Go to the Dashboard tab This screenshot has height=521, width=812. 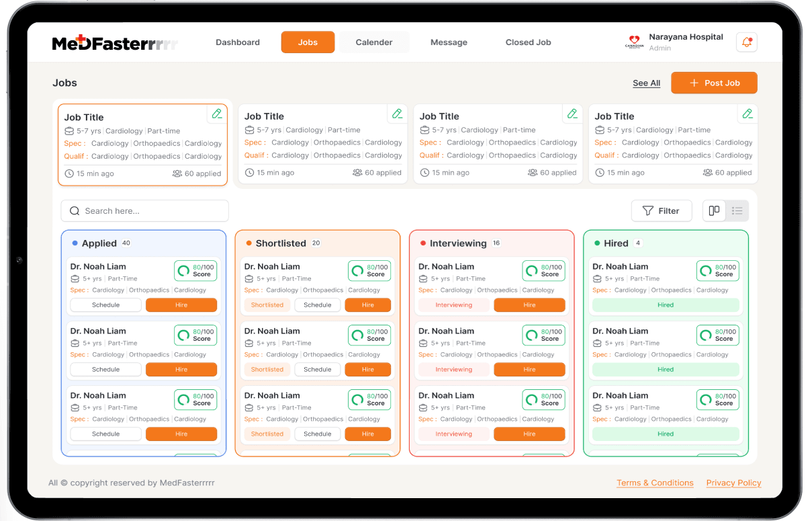(238, 42)
